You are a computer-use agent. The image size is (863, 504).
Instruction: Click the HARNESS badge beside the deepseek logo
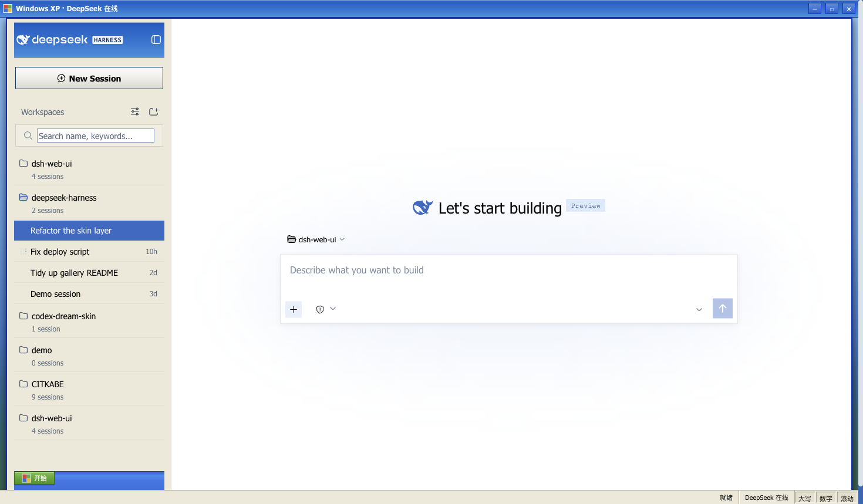point(107,40)
